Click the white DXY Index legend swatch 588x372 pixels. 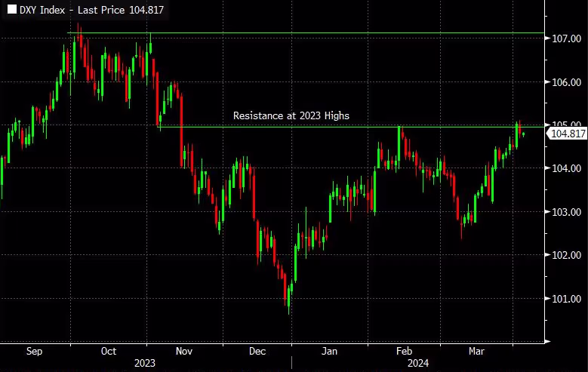[12, 9]
